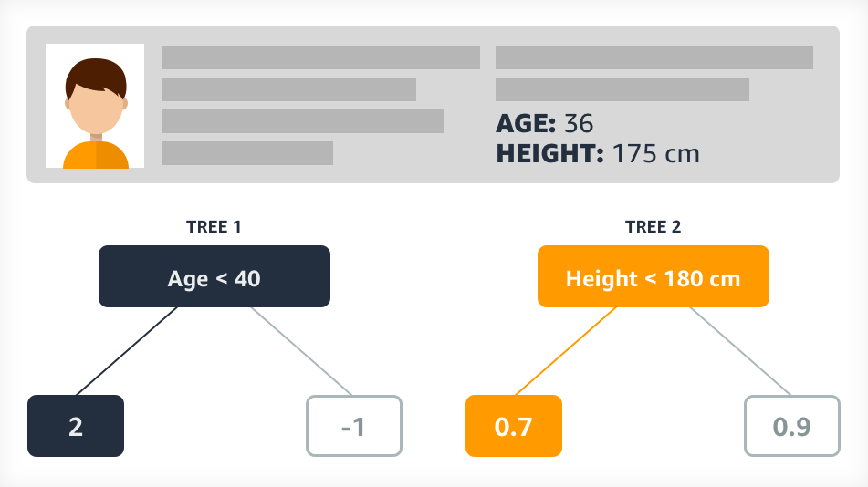868x487 pixels.
Task: Click the dark leaf box with value 2
Action: coord(75,426)
